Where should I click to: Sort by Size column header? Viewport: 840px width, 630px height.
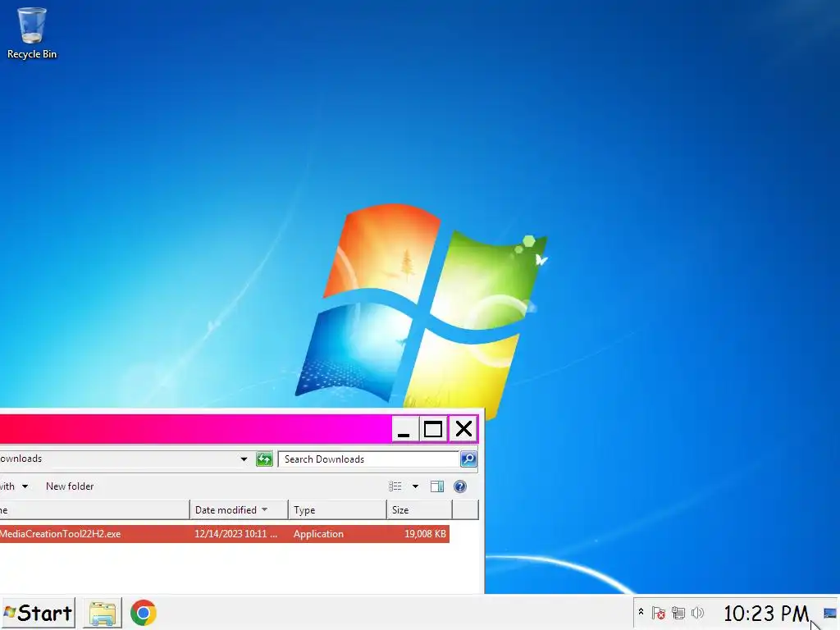[419, 510]
